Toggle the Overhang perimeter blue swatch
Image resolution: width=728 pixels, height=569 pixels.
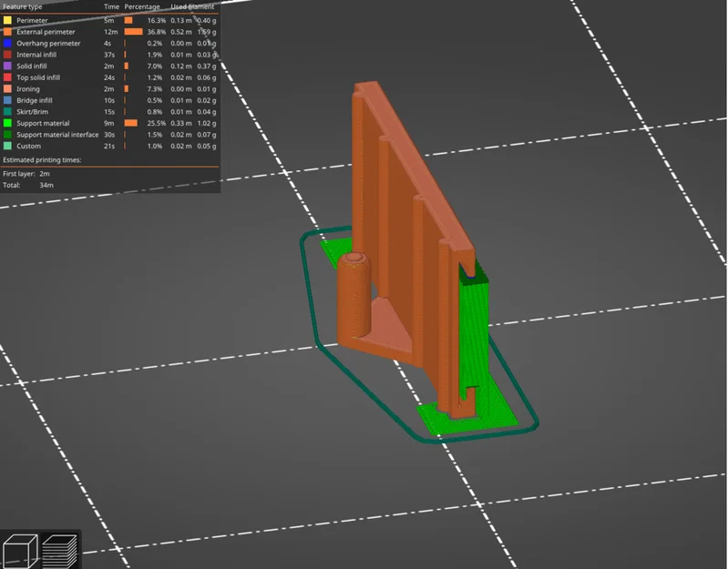[7, 43]
